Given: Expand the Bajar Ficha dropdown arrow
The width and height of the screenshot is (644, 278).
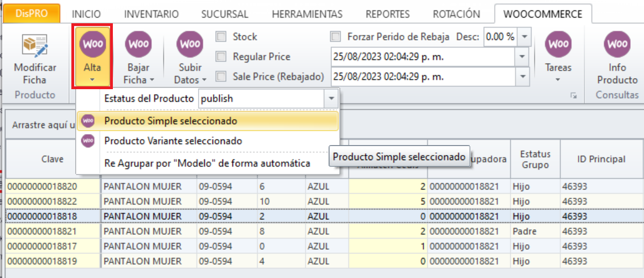Looking at the screenshot, I should pyautogui.click(x=152, y=79).
